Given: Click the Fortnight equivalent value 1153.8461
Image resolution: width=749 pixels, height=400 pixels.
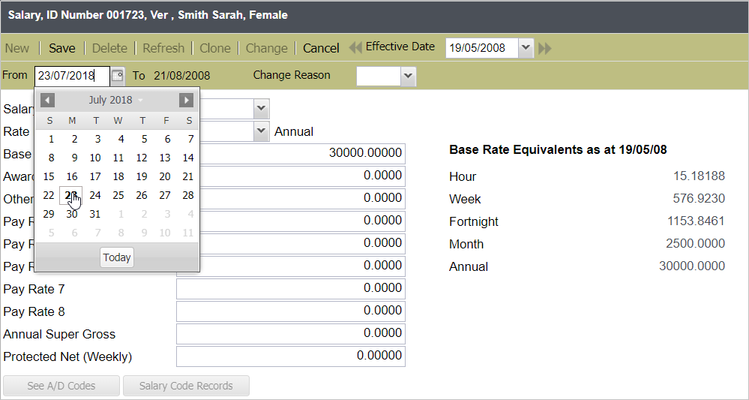Looking at the screenshot, I should [696, 221].
